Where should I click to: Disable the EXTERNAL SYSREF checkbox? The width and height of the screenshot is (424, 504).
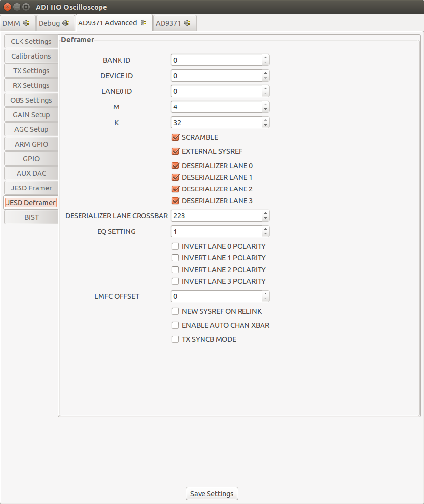tap(175, 151)
